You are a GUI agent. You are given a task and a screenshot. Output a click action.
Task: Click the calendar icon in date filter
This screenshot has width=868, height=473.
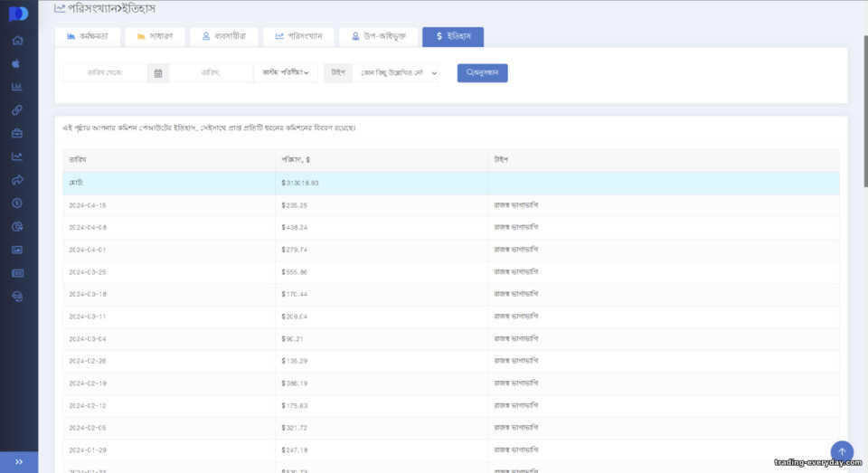click(157, 73)
